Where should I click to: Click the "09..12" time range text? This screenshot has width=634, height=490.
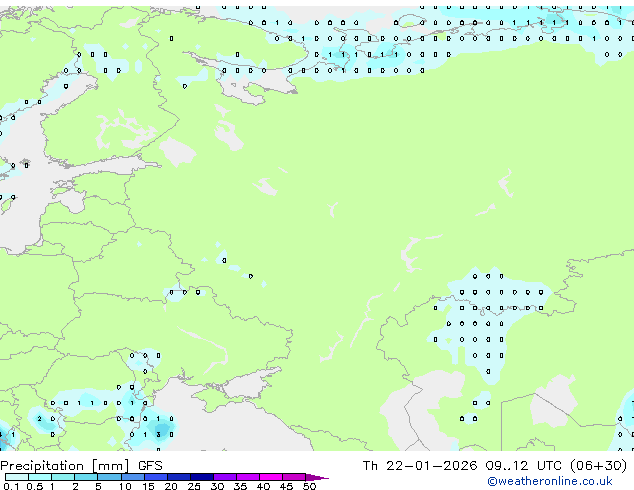[x=507, y=466]
